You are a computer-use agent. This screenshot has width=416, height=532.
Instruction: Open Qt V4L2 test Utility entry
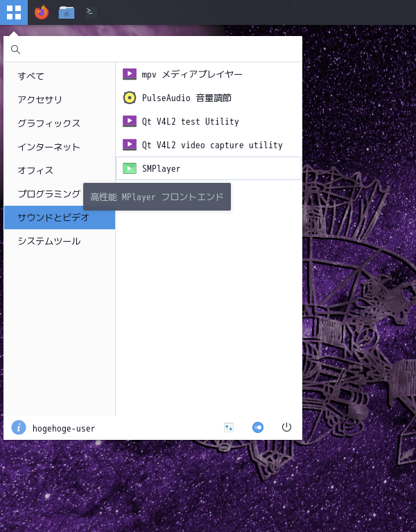pyautogui.click(x=209, y=121)
